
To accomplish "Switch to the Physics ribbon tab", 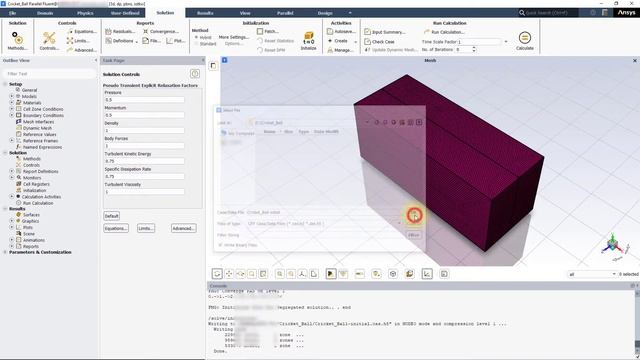I will pyautogui.click(x=85, y=13).
